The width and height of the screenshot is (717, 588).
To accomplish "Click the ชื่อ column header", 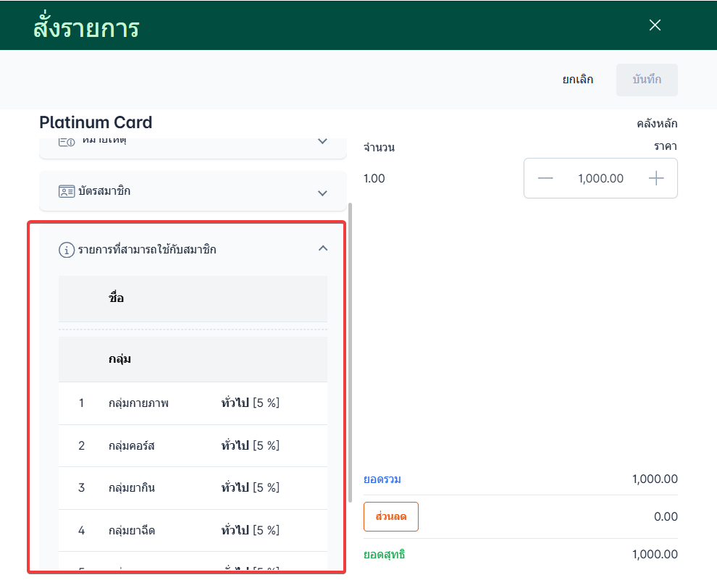I will coord(117,298).
